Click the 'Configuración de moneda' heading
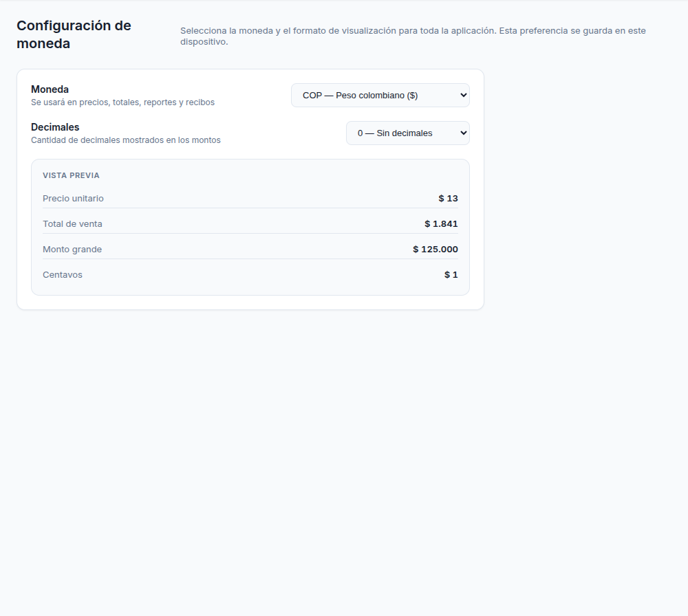 click(74, 34)
